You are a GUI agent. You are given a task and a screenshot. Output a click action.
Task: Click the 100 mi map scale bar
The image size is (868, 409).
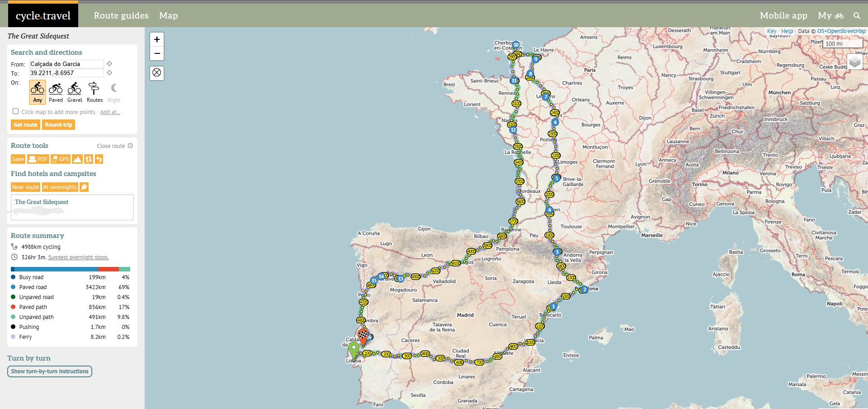(x=843, y=44)
